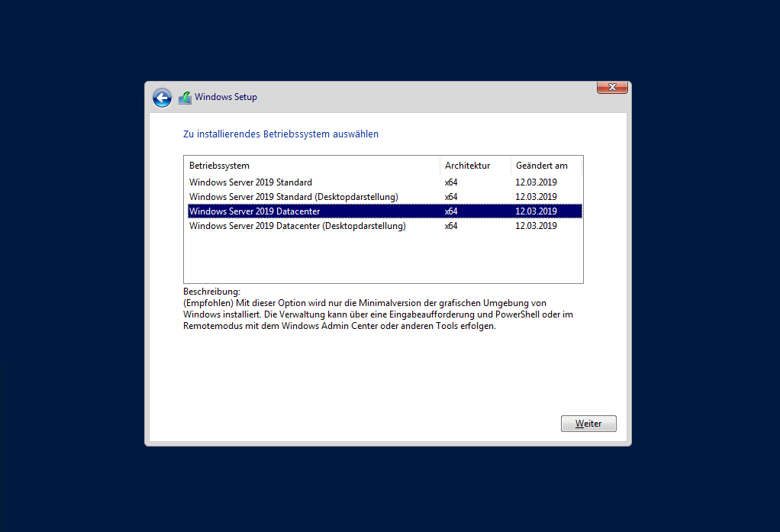The height and width of the screenshot is (532, 780).
Task: Click the Betriebssystem column header
Action: click(x=312, y=165)
